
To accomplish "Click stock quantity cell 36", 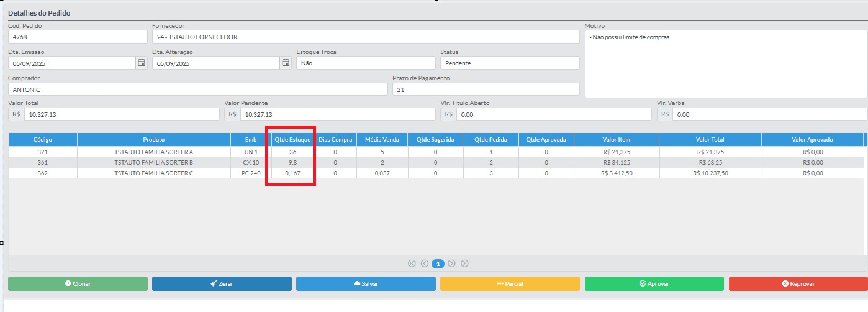I will click(x=293, y=152).
